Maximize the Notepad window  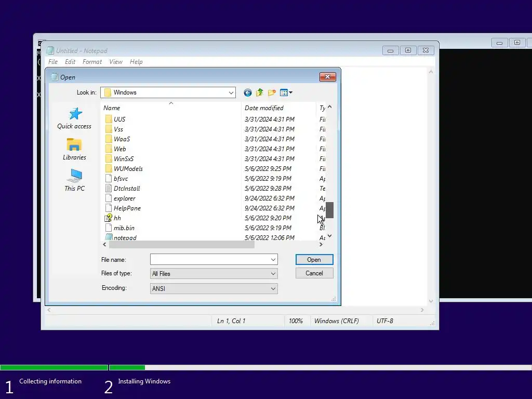(408, 50)
